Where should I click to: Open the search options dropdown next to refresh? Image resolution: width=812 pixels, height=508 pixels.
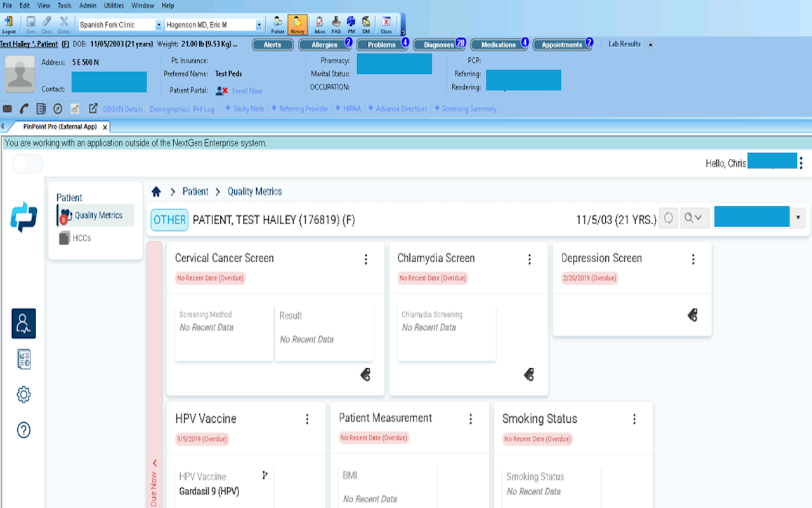(692, 218)
